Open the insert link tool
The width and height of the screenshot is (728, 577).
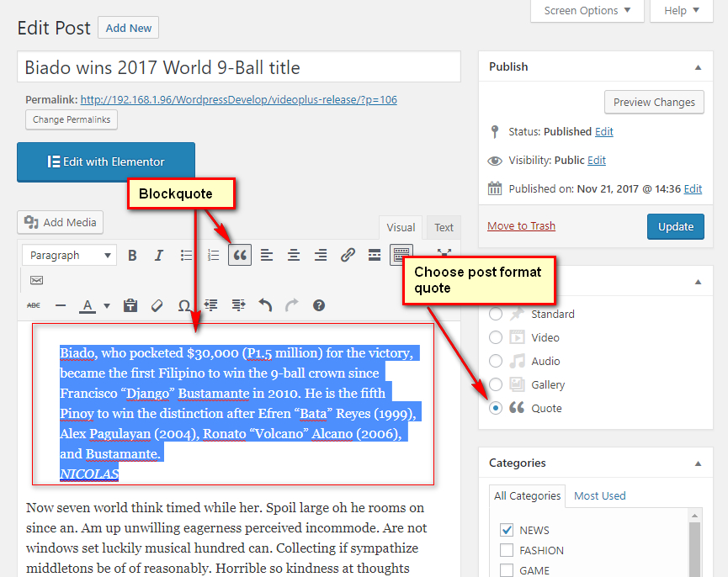(x=348, y=256)
